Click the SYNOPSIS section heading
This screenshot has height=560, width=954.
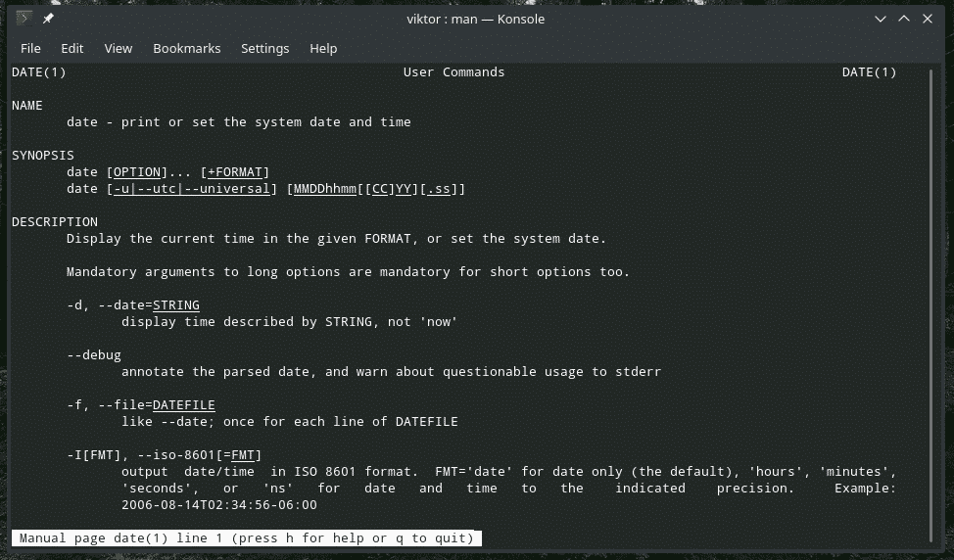43,156
